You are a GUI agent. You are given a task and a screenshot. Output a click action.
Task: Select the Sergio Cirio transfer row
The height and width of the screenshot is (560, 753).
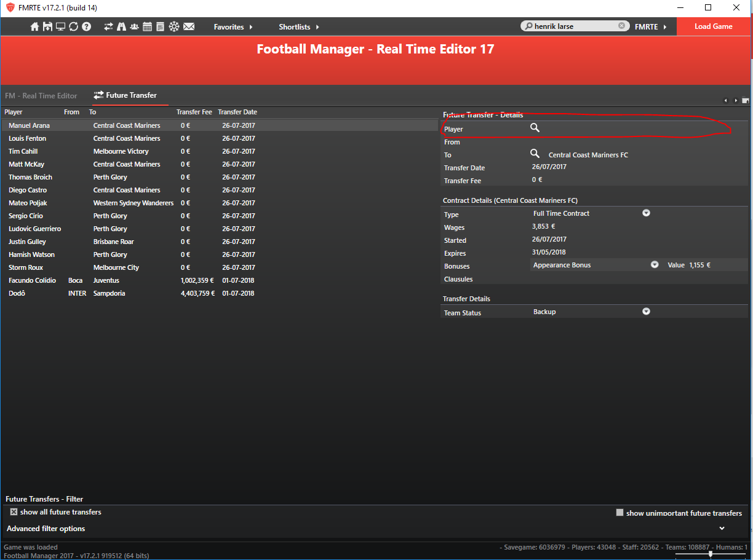pos(219,216)
